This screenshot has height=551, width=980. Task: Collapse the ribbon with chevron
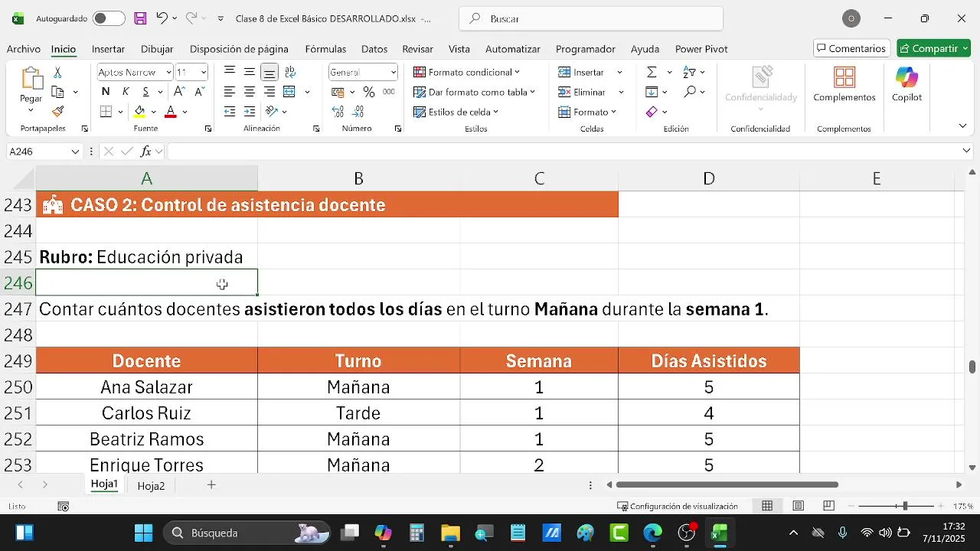pos(962,126)
